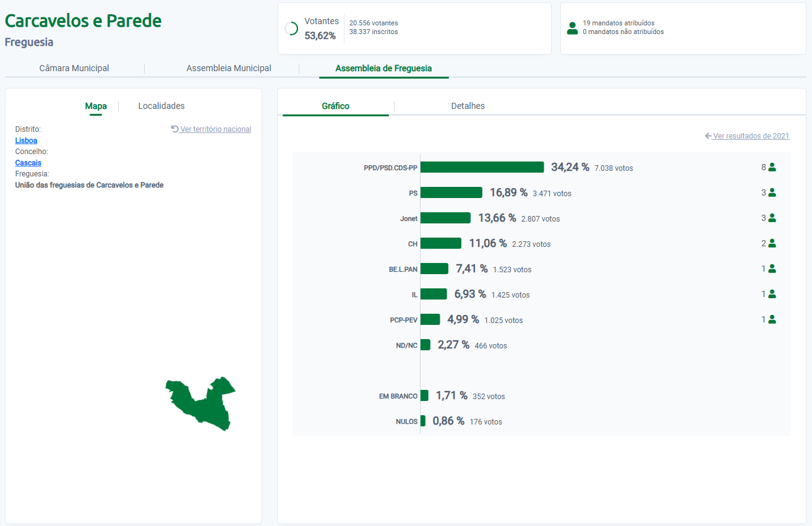This screenshot has height=526, width=812.
Task: Go to the Cascais concelho link
Action: point(28,163)
